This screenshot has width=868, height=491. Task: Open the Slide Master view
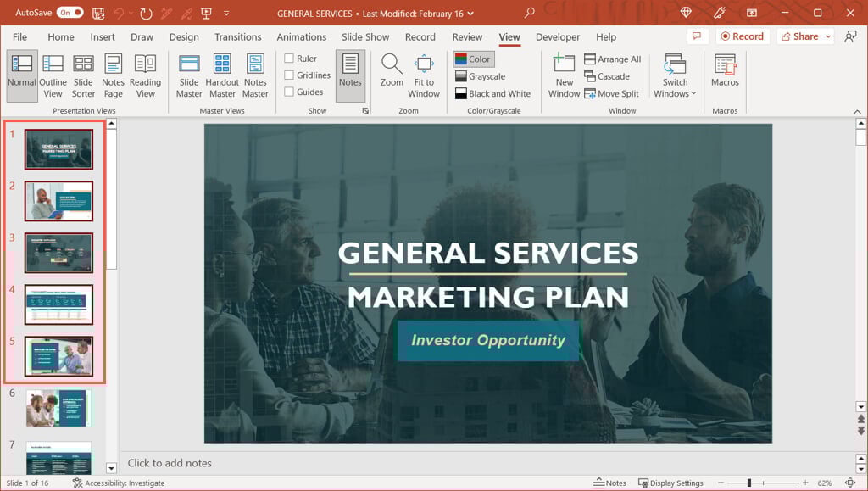pos(189,75)
